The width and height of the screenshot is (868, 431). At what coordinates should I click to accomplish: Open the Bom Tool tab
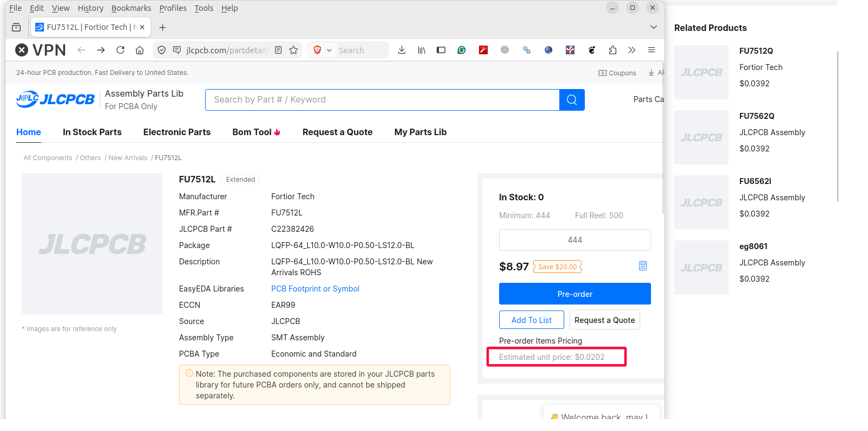257,132
